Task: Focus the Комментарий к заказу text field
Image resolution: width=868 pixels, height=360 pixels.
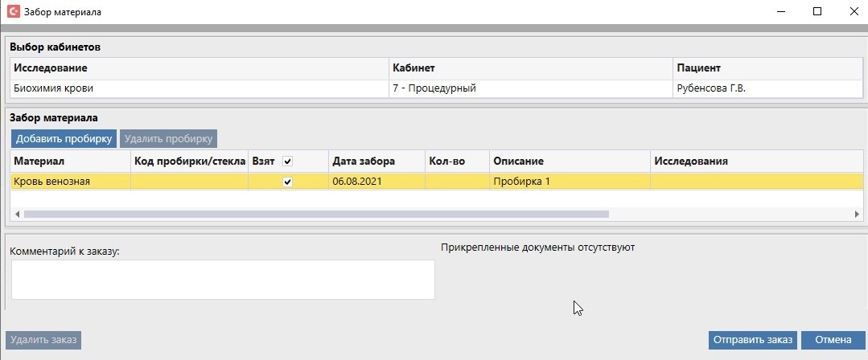Action: click(x=223, y=280)
